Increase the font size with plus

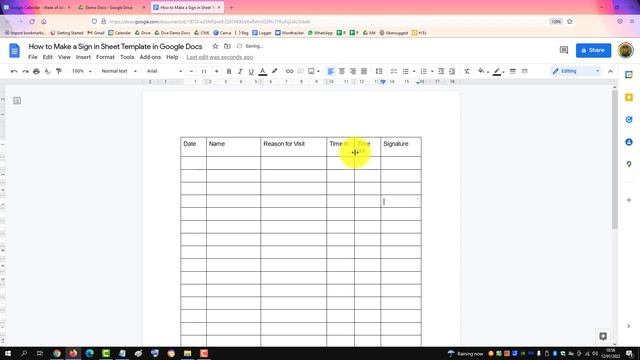pos(216,71)
